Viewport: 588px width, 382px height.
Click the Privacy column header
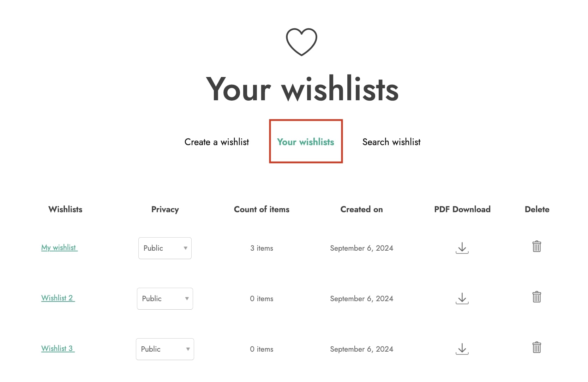[x=165, y=209]
